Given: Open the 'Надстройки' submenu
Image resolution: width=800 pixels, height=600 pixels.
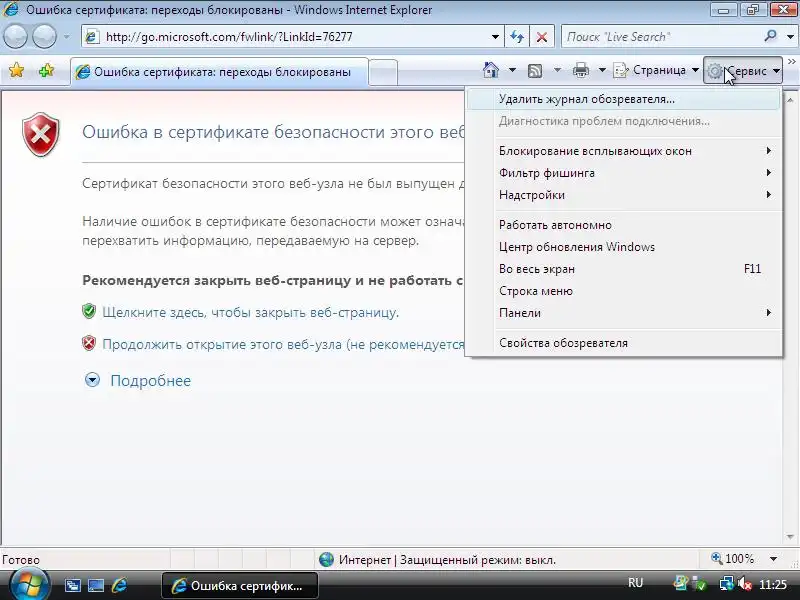Looking at the screenshot, I should tap(623, 195).
